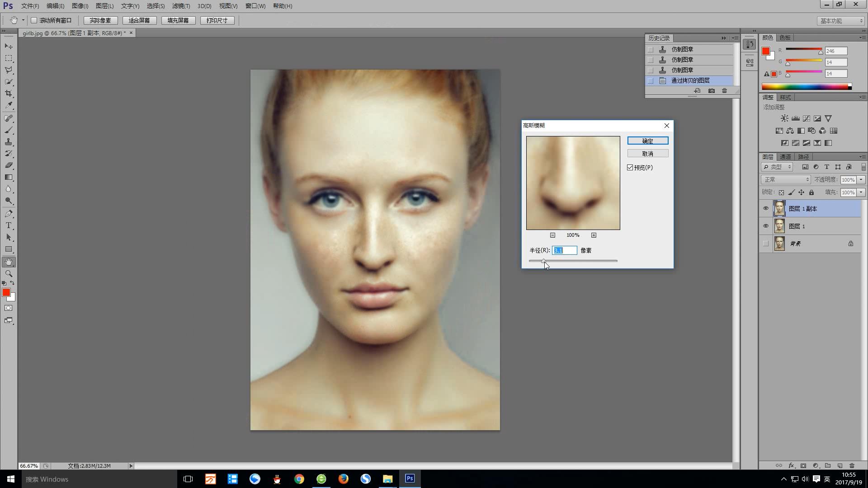Viewport: 868px width, 488px height.
Task: Select the Blur tool
Action: [x=9, y=189]
